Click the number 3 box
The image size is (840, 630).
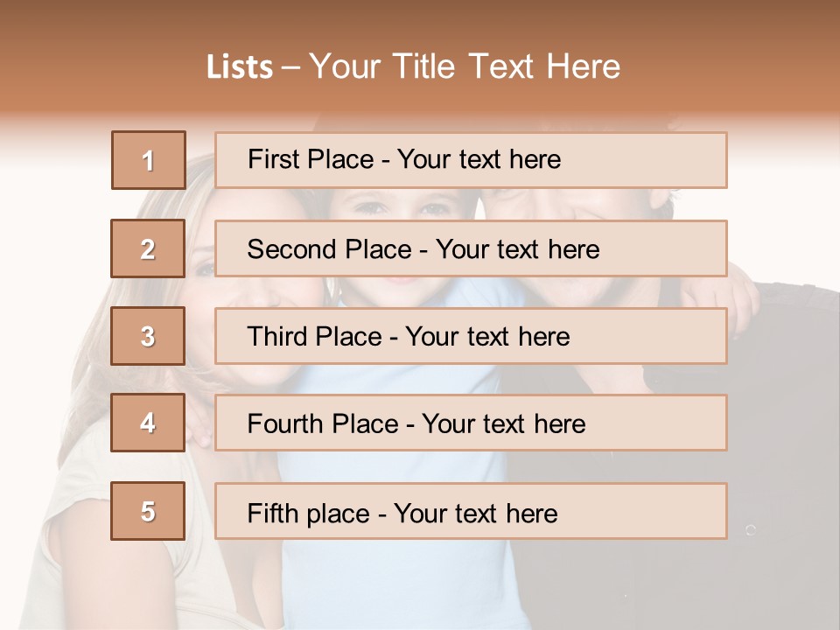click(148, 336)
